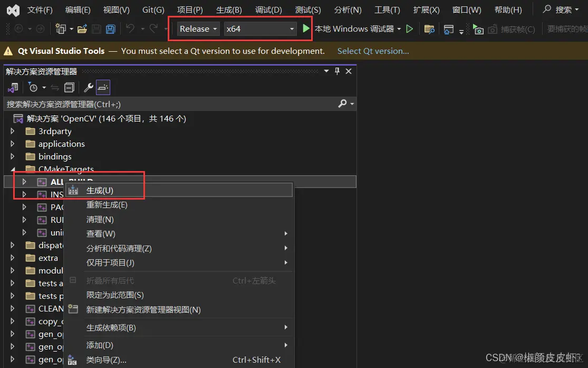Collapse the CMakeTargets folder
The height and width of the screenshot is (368, 588).
pos(13,169)
